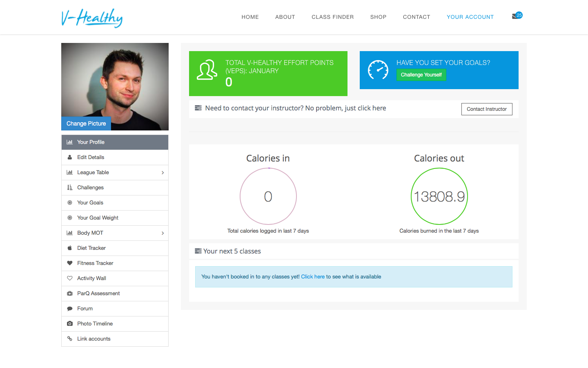Open the Shop menu item
The height and width of the screenshot is (368, 588).
point(379,17)
